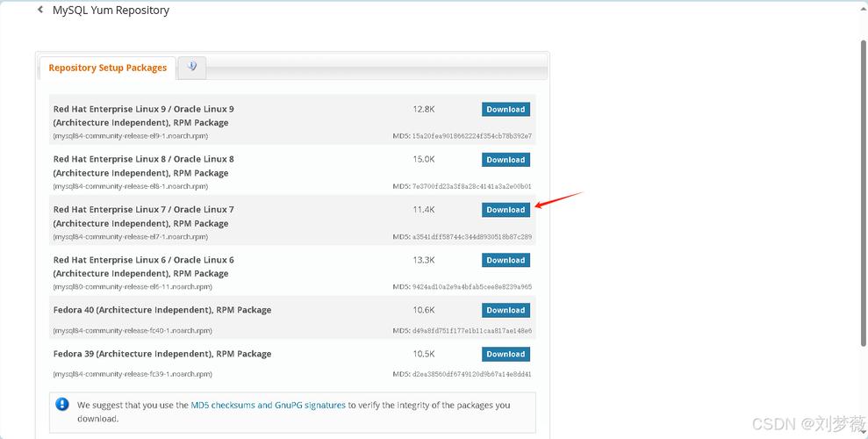Open the tab with the download info icon
868x439 pixels.
[x=191, y=68]
